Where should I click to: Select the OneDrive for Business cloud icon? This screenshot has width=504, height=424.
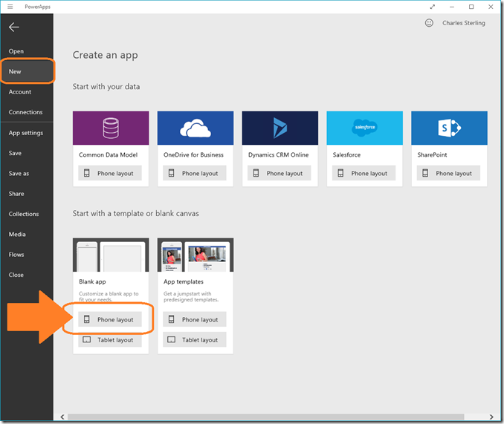(195, 128)
